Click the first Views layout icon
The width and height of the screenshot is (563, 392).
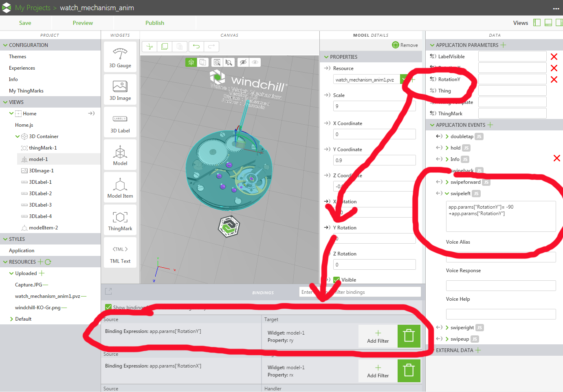point(537,23)
